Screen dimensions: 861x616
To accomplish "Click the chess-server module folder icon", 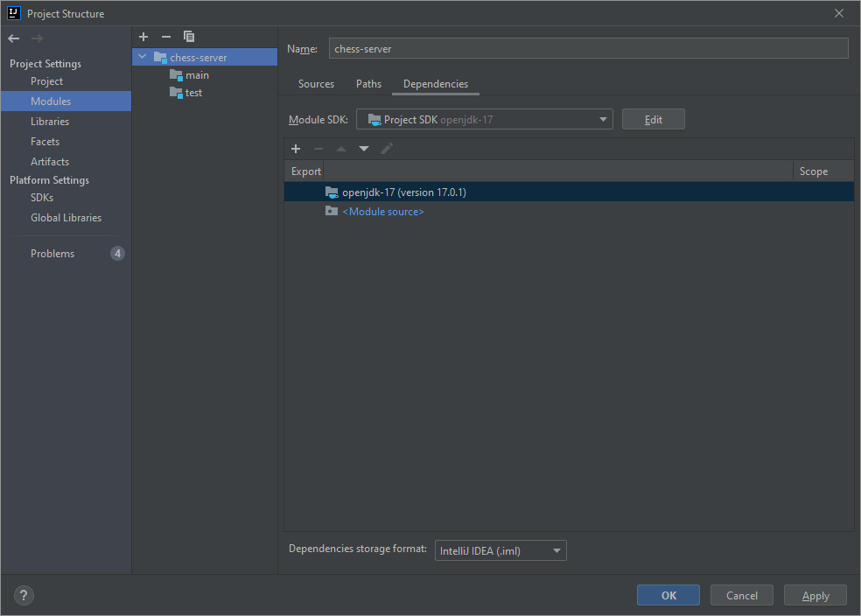I will coord(160,57).
